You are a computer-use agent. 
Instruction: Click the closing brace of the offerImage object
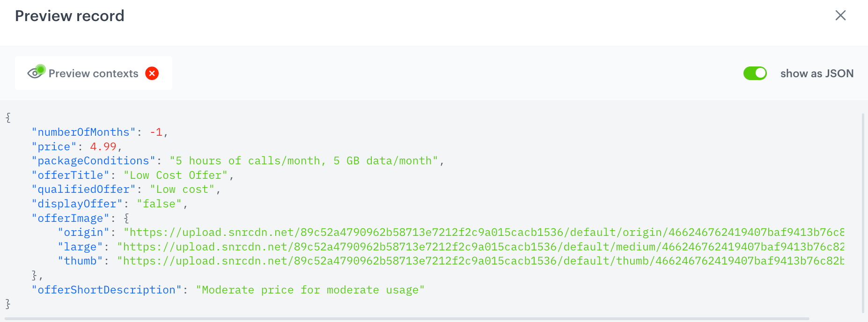point(34,275)
